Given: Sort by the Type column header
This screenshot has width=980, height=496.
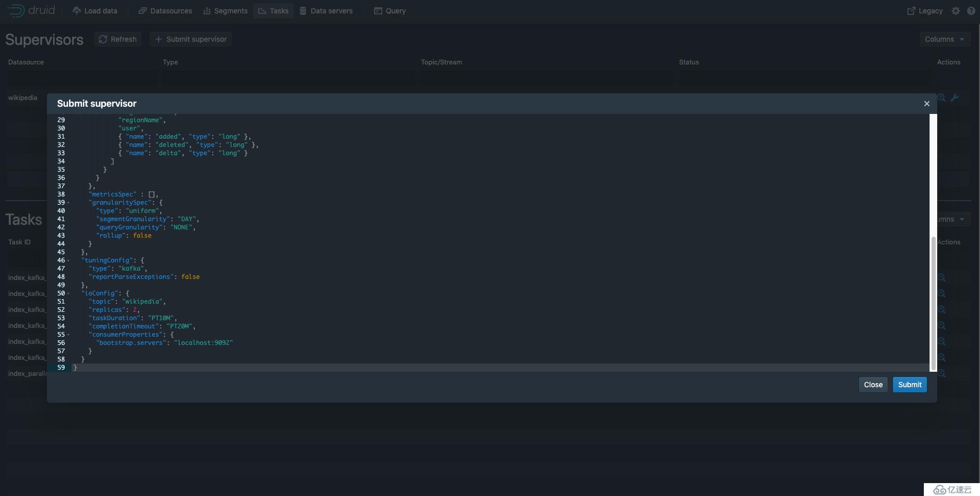Looking at the screenshot, I should [x=171, y=62].
